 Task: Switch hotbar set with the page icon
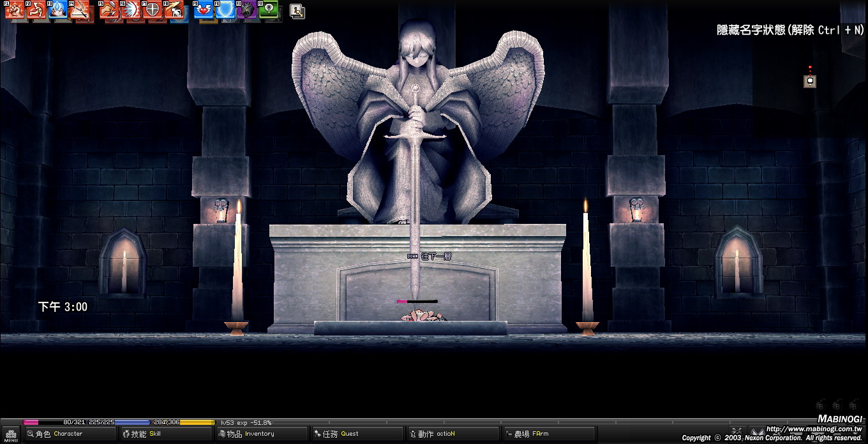(297, 11)
